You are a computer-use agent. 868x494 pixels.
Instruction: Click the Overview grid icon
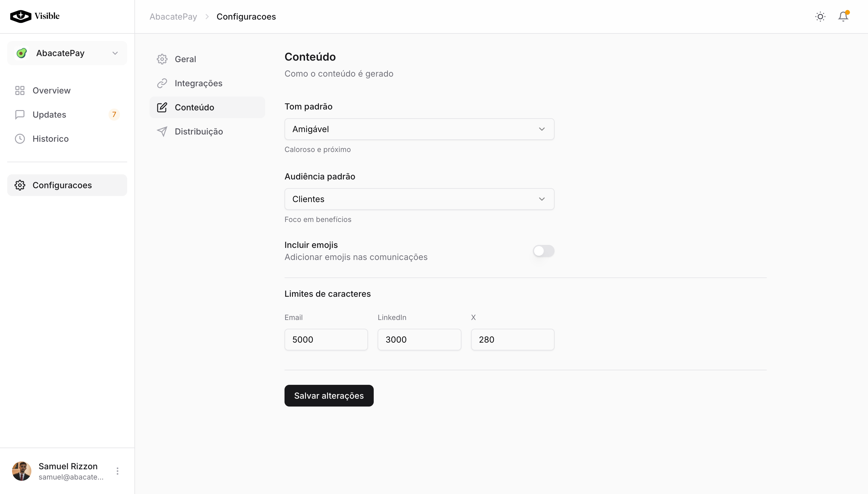[x=20, y=90]
